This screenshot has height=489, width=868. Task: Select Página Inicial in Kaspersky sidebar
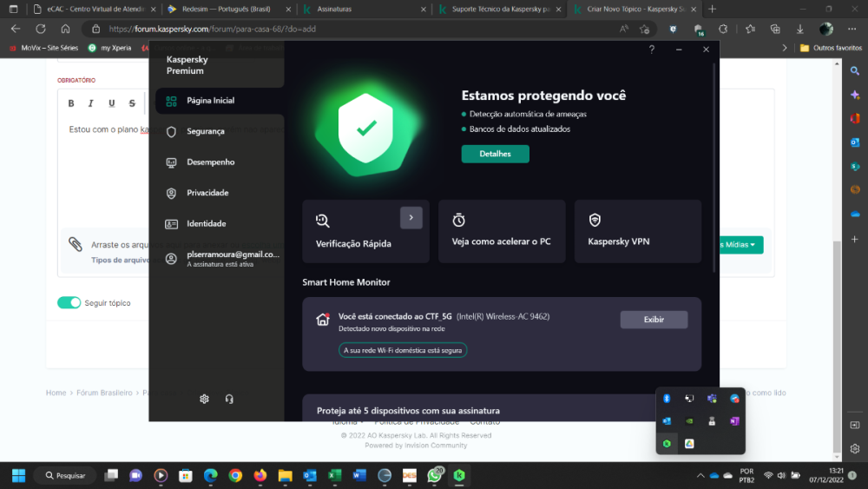pos(220,100)
